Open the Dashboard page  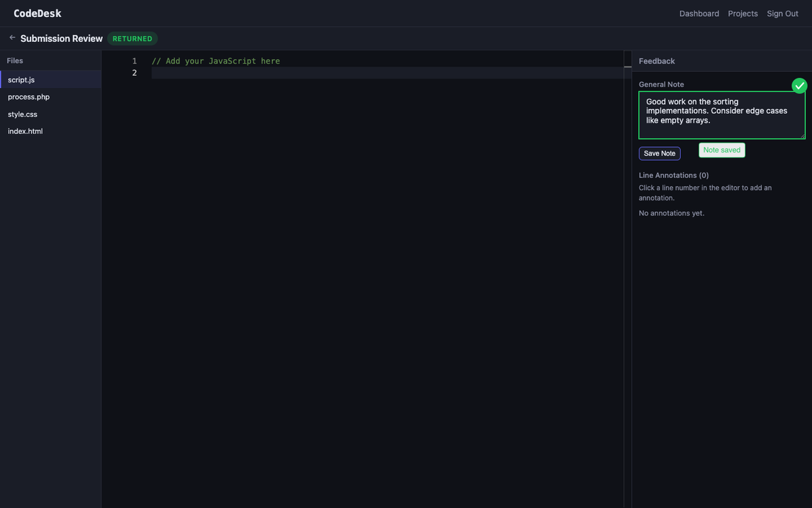699,14
